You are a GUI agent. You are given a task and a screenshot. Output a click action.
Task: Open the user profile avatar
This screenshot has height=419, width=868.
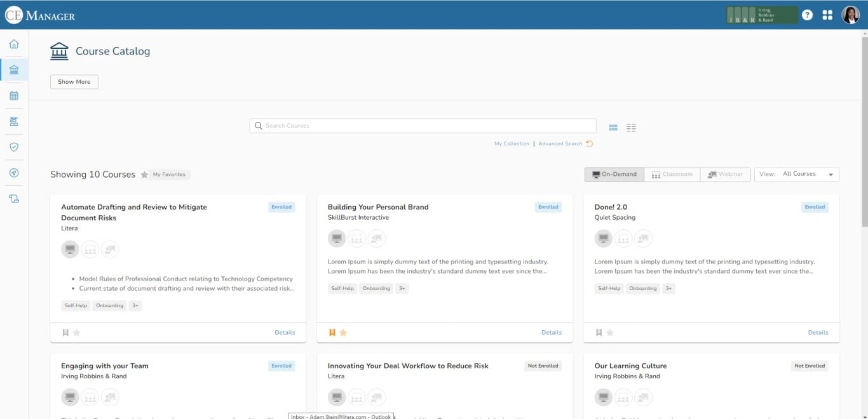[851, 15]
